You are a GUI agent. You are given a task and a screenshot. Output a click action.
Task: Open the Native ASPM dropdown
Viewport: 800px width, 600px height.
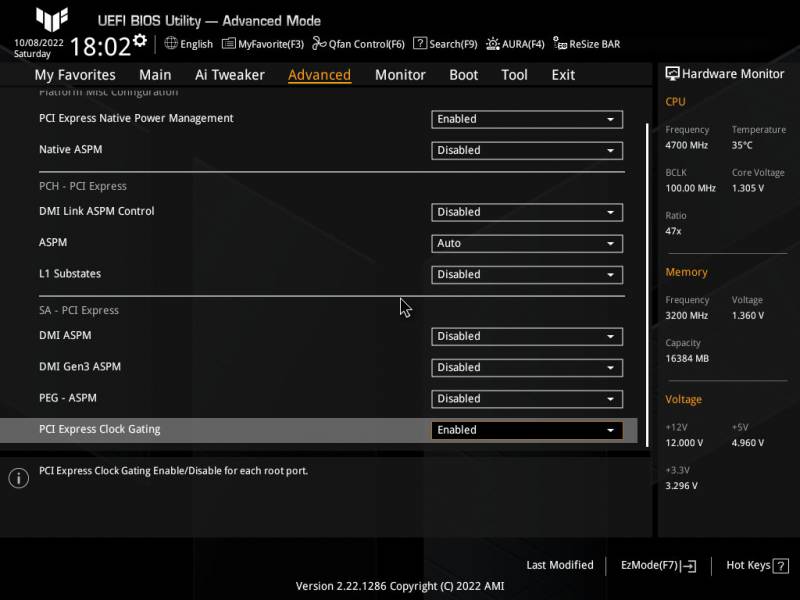pyautogui.click(x=527, y=151)
